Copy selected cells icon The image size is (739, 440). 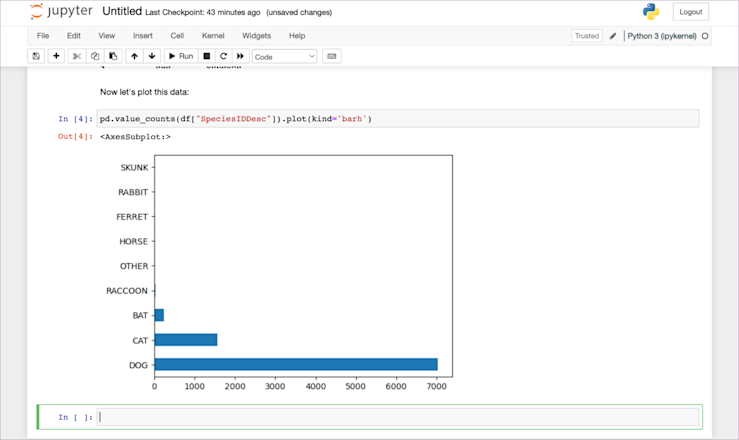coord(95,56)
